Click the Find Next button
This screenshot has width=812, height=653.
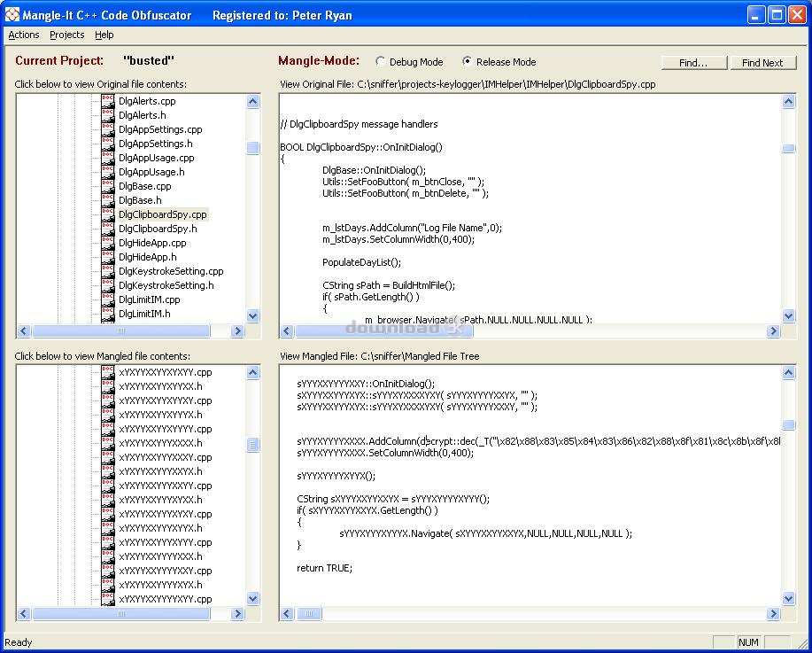pos(762,63)
